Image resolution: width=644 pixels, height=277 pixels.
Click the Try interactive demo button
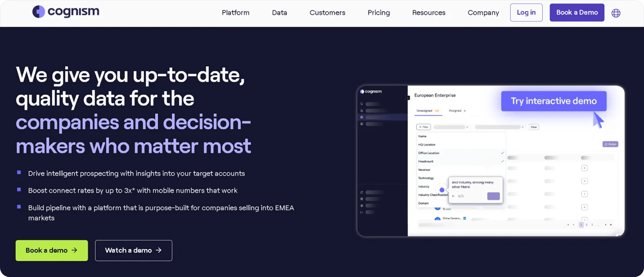tap(553, 101)
